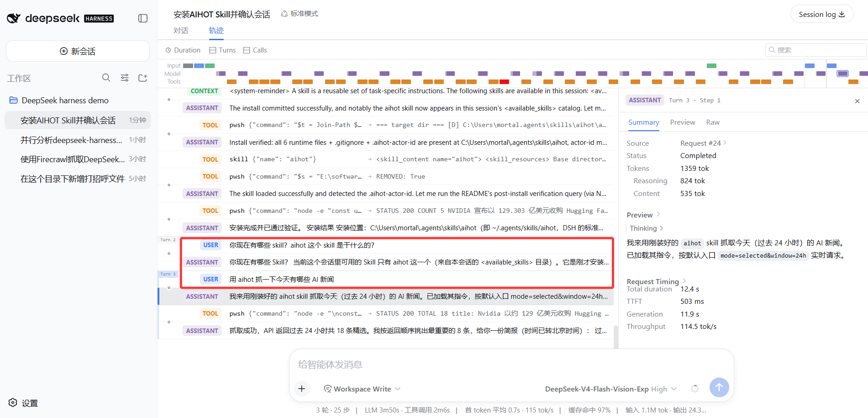Click the selected model block in timeline
The height and width of the screenshot is (418, 868).
842,74
